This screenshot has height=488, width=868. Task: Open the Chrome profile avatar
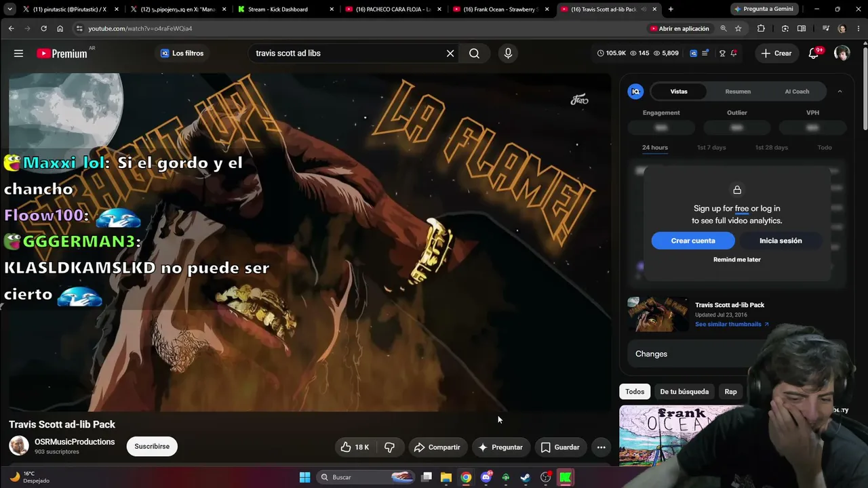click(842, 28)
